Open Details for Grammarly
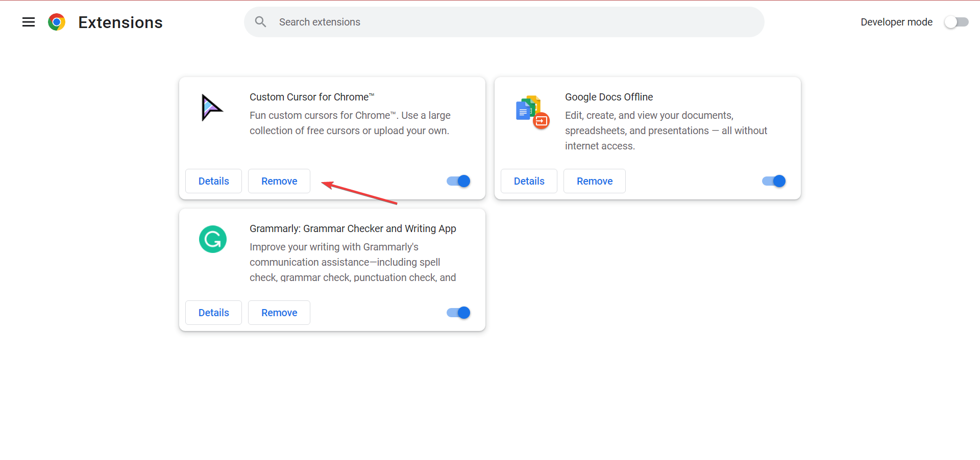The image size is (980, 460). pos(213,313)
